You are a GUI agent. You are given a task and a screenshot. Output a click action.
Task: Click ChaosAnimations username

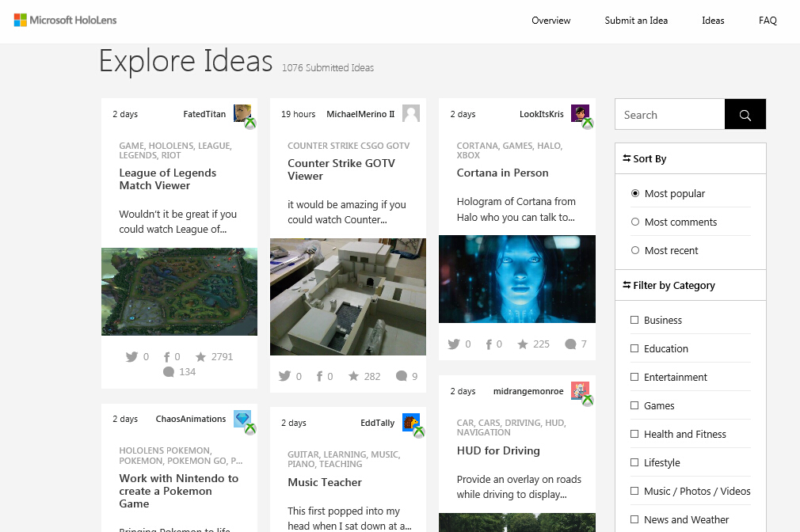pos(191,419)
